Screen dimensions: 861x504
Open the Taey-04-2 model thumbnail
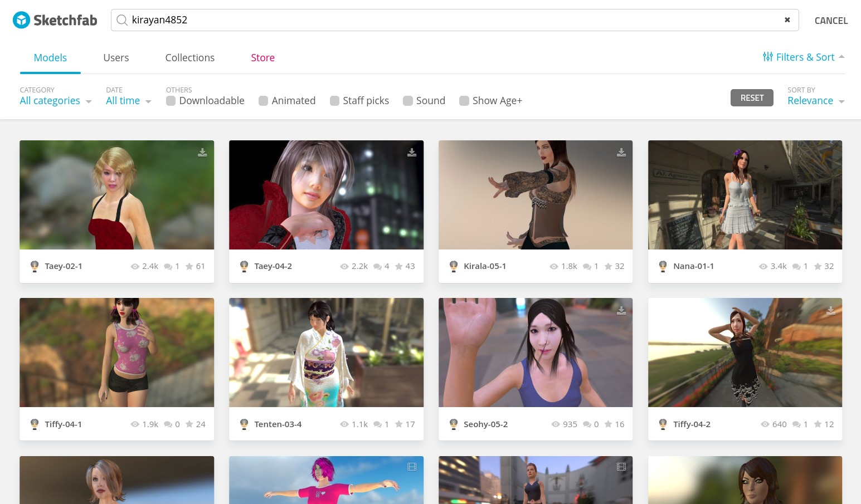[326, 195]
